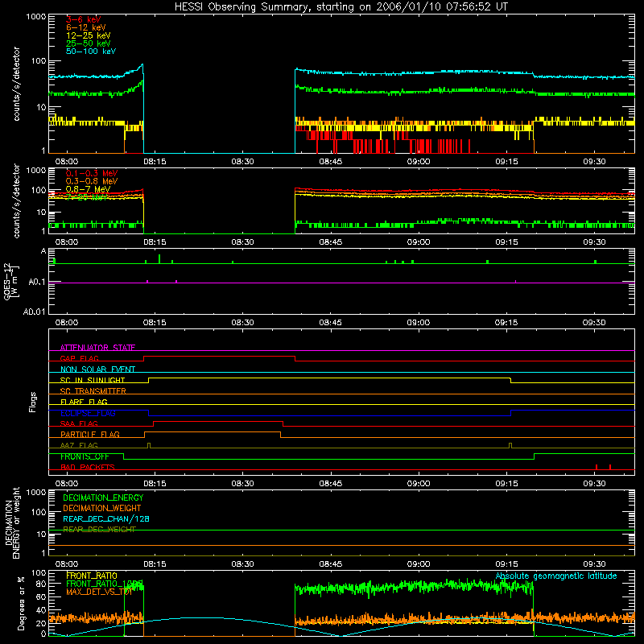644x644 pixels.
Task: Select the NON_SOLAR_EVENT flag label
Action: pos(97,369)
